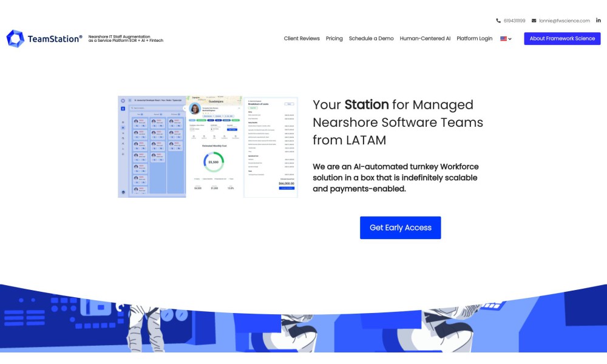Open the LinkedIn icon link
Screen dimensions: 607x364
pos(598,21)
